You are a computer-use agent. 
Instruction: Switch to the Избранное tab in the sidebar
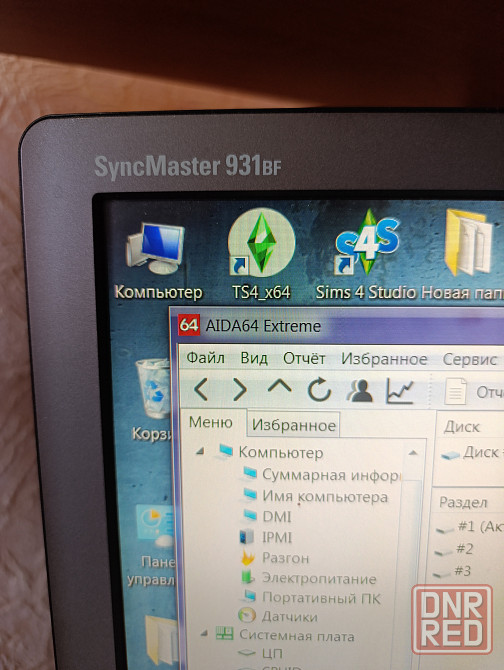[x=293, y=425]
